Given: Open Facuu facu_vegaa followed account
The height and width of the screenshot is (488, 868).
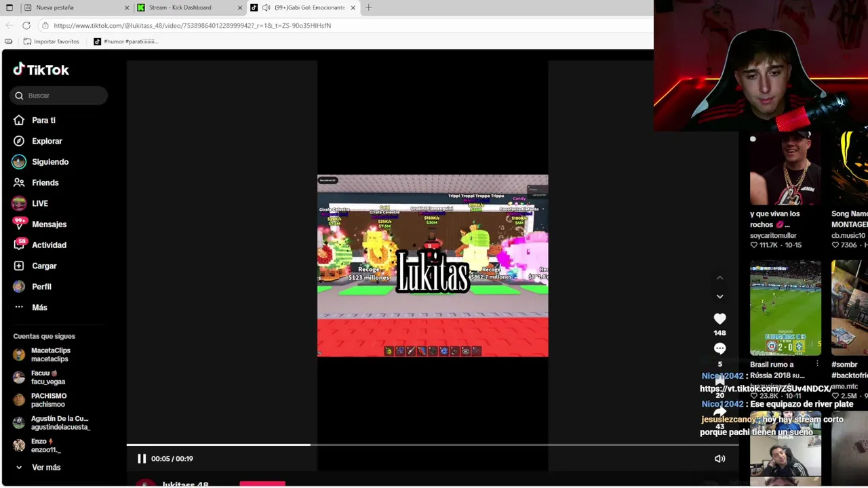Looking at the screenshot, I should tap(47, 378).
